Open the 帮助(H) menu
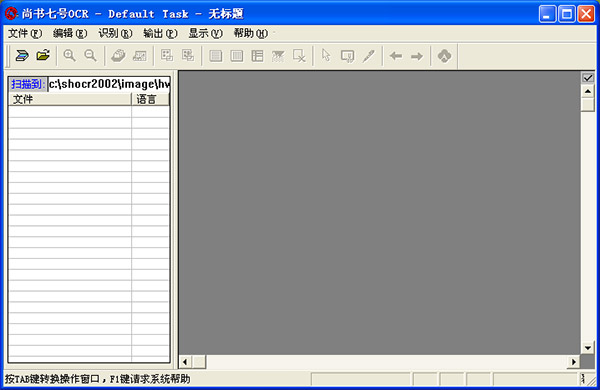This screenshot has width=600, height=390. point(251,34)
